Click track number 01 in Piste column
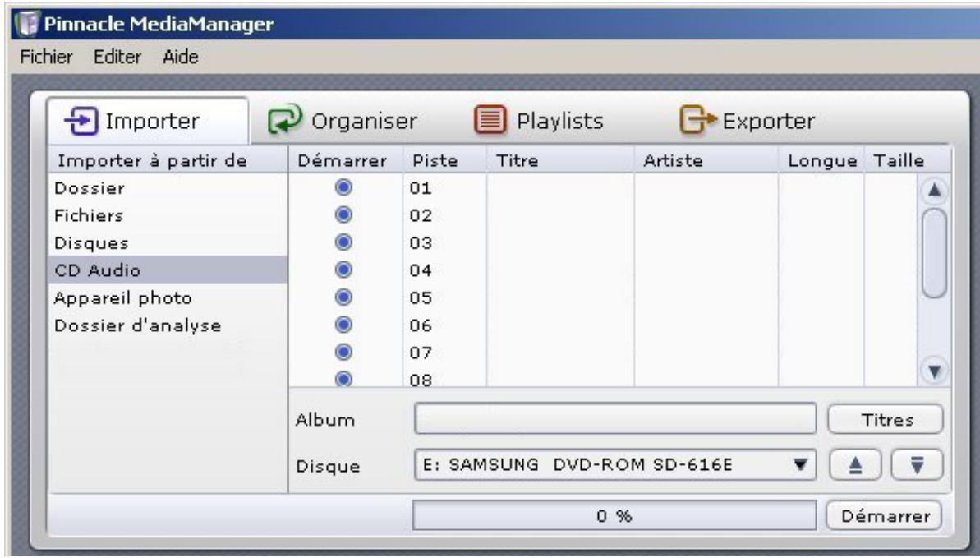The width and height of the screenshot is (980, 558). tap(421, 188)
